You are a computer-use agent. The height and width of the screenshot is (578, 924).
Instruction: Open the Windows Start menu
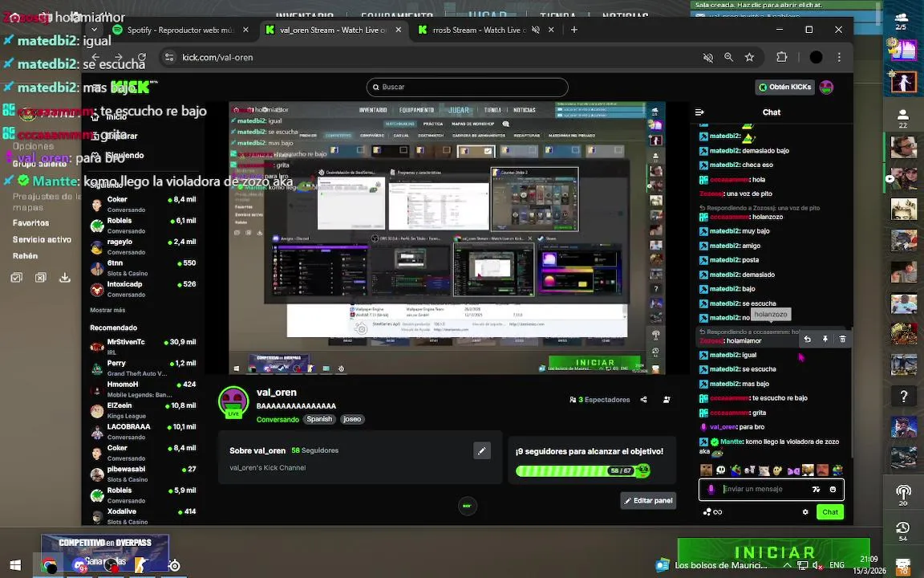click(x=15, y=565)
